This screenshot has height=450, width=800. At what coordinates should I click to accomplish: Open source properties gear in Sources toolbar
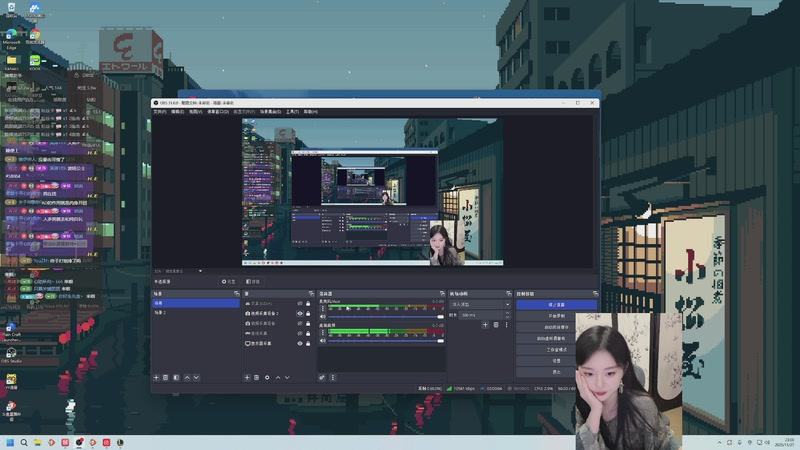(x=267, y=378)
